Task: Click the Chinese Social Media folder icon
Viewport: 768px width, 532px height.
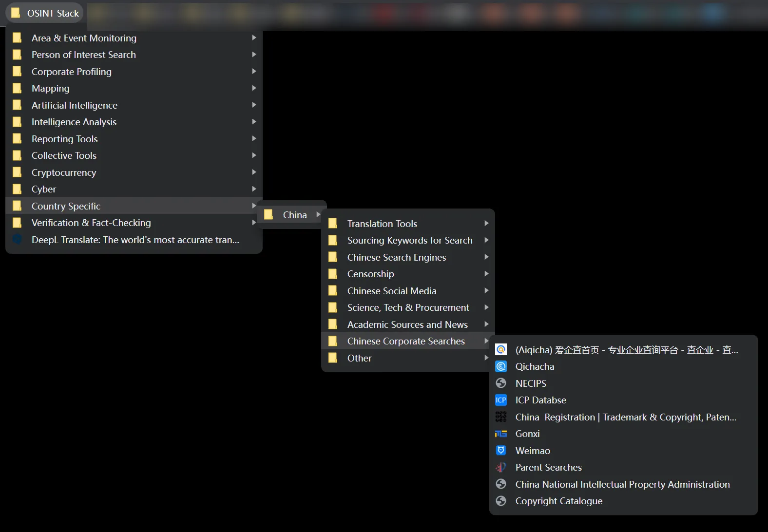Action: point(333,291)
